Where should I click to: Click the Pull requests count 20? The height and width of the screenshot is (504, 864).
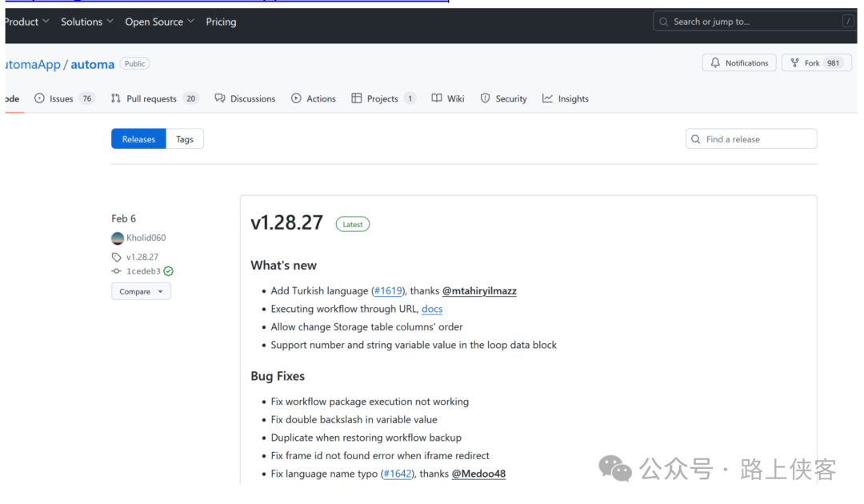[x=190, y=98]
